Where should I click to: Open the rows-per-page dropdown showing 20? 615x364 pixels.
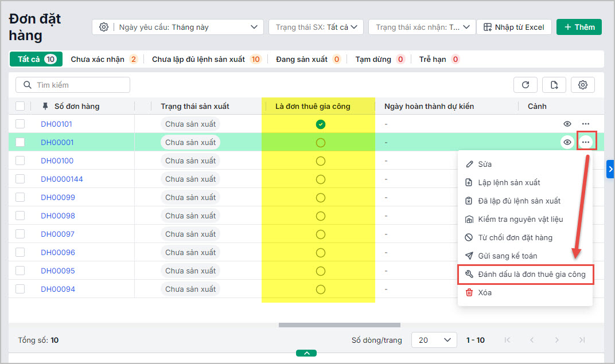click(435, 340)
